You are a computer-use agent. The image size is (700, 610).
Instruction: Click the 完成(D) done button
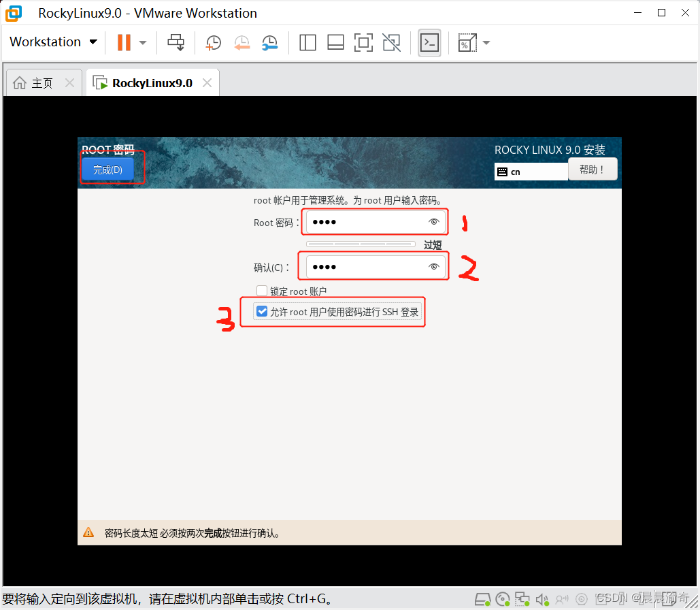point(107,170)
